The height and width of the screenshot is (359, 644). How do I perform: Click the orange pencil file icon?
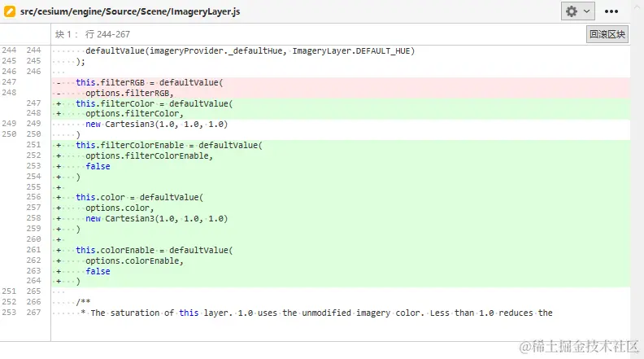point(10,11)
